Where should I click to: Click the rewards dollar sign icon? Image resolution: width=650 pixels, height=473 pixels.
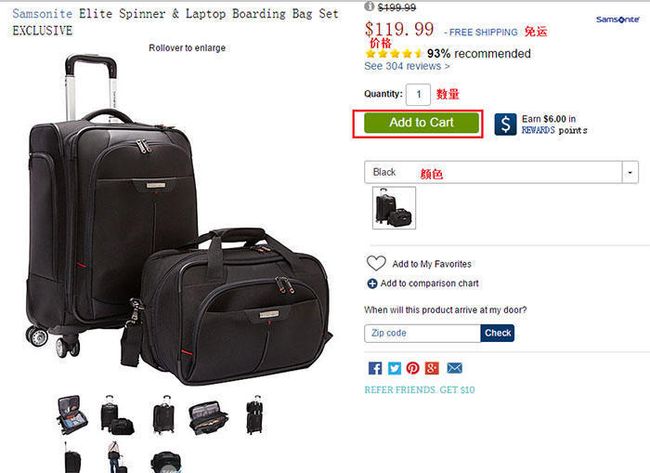pos(505,124)
